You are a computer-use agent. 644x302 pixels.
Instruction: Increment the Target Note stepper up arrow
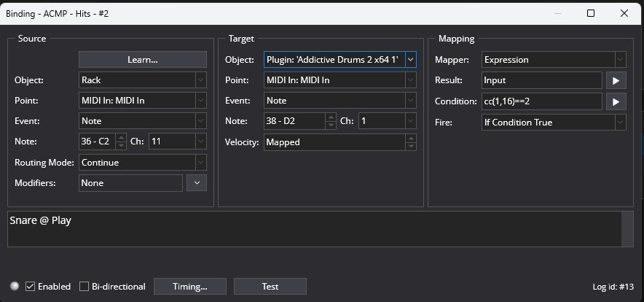(x=331, y=117)
